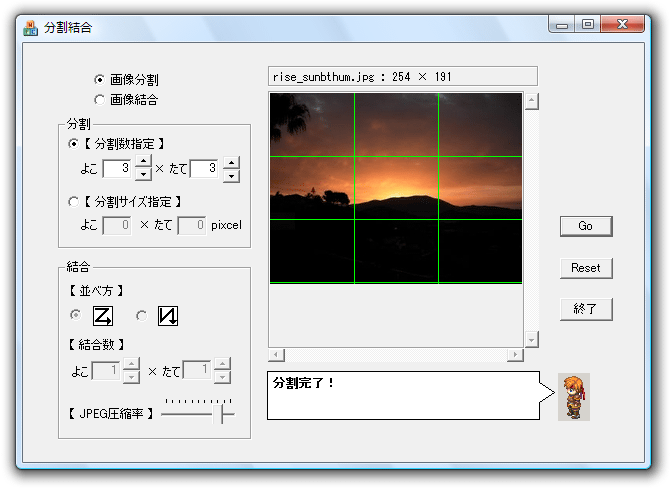Maximize the 分割結合 window
The image size is (671, 488).
coord(588,24)
